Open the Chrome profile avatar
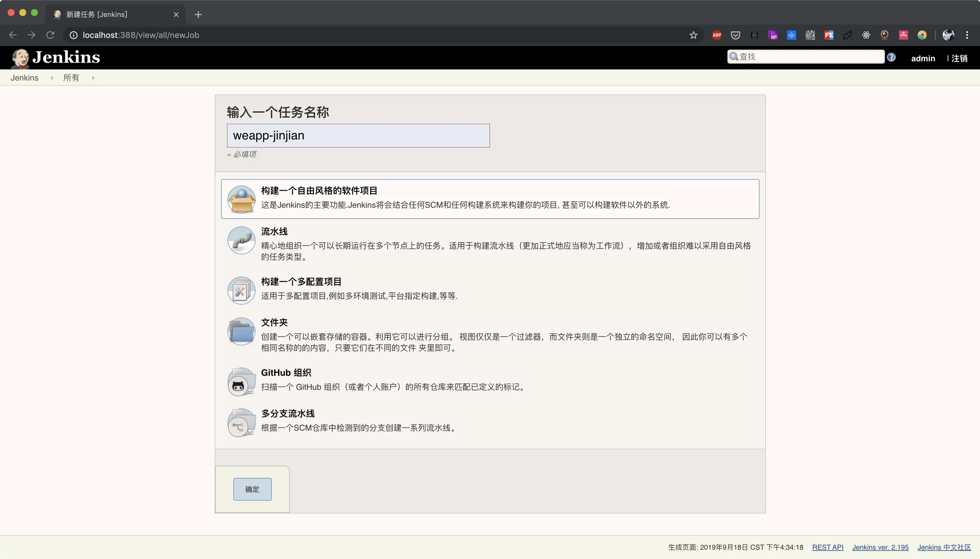This screenshot has width=980, height=559. pos(948,35)
